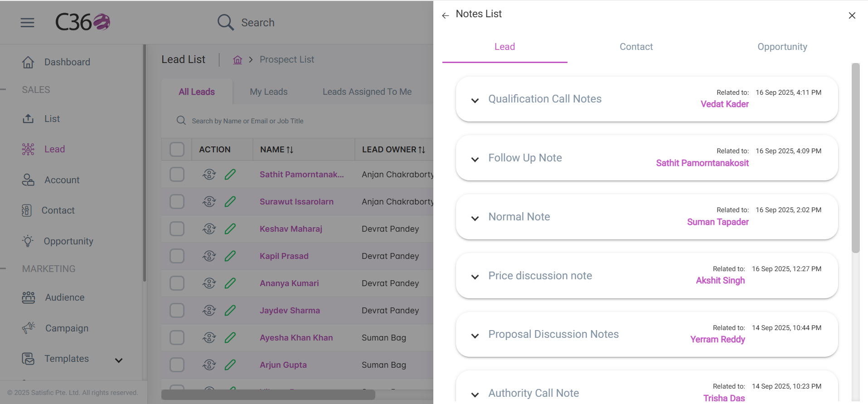This screenshot has width=868, height=404.
Task: Expand the Qualification Call Notes card
Action: click(x=475, y=100)
